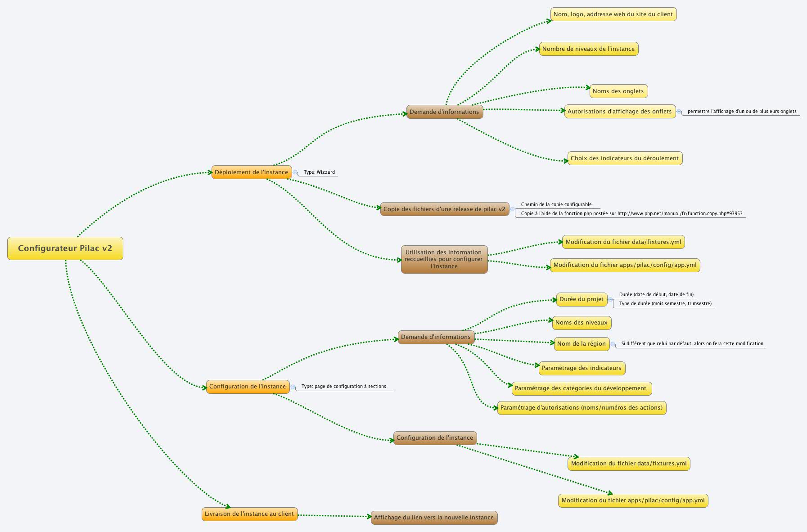Select the Paramétrage d'autorisations node
Viewport: 807px width, 532px height.
coord(581,408)
